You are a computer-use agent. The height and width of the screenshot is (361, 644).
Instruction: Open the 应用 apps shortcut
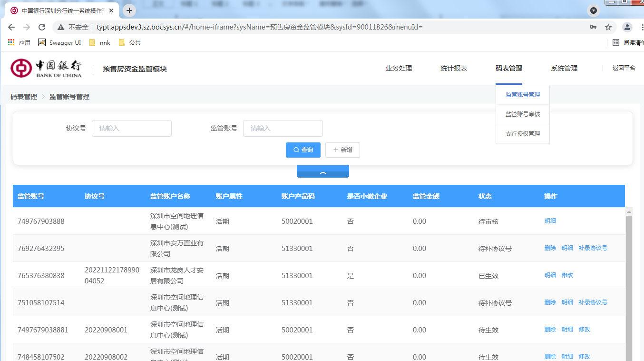[x=19, y=43]
